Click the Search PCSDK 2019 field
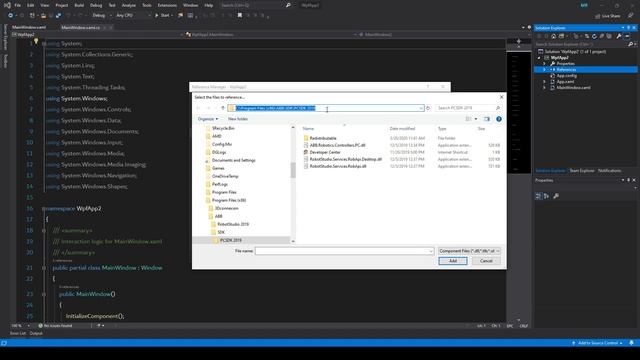The width and height of the screenshot is (640, 360). pos(468,108)
